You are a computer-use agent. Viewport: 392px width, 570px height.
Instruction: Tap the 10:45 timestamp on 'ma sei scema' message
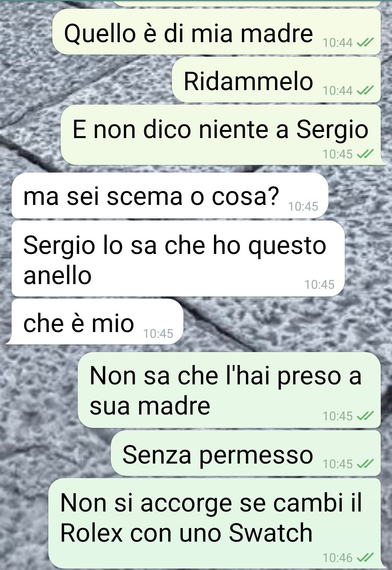coord(303,207)
